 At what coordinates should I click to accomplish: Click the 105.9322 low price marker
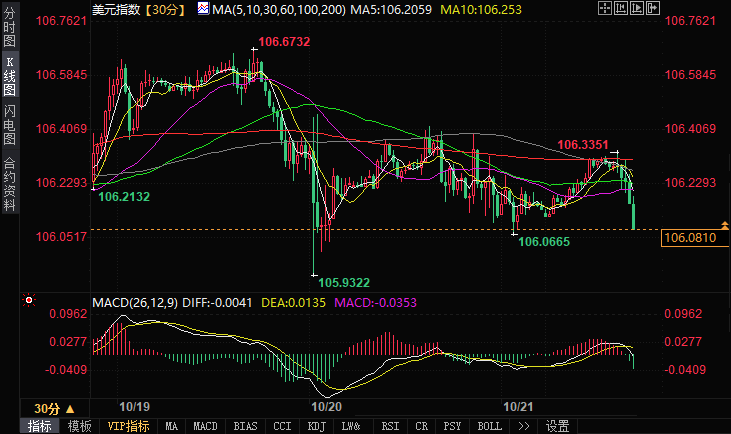pyautogui.click(x=343, y=283)
